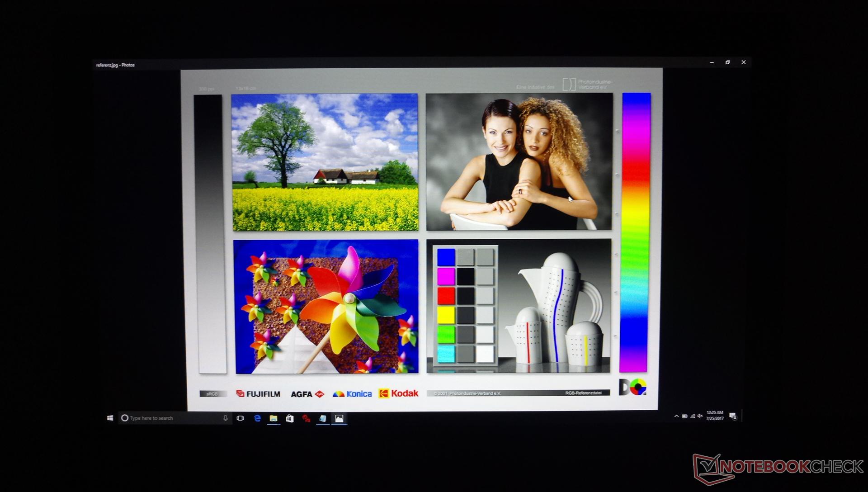This screenshot has height=492, width=868.
Task: Launch Microsoft Edge from taskbar
Action: point(257,418)
